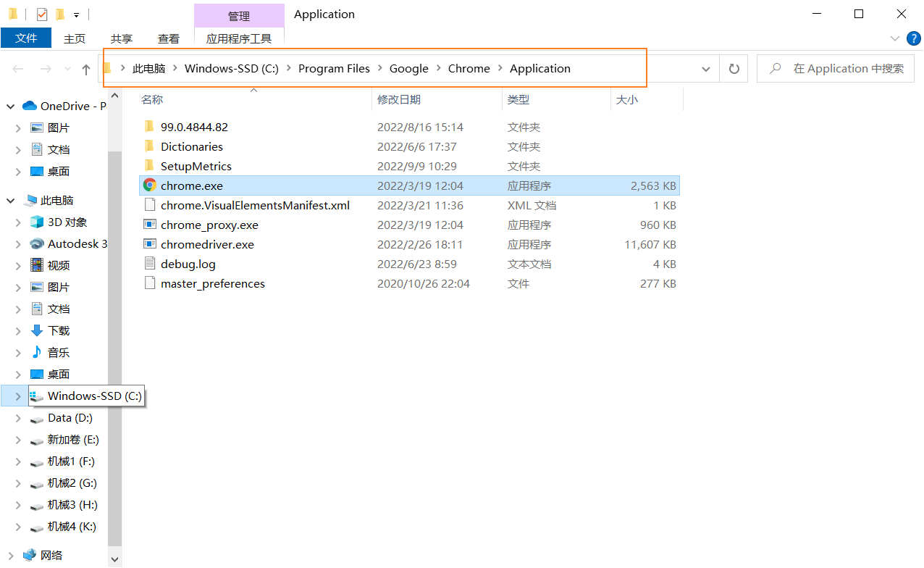This screenshot has width=924, height=568.
Task: Click the new folder quick access icon
Action: point(60,14)
